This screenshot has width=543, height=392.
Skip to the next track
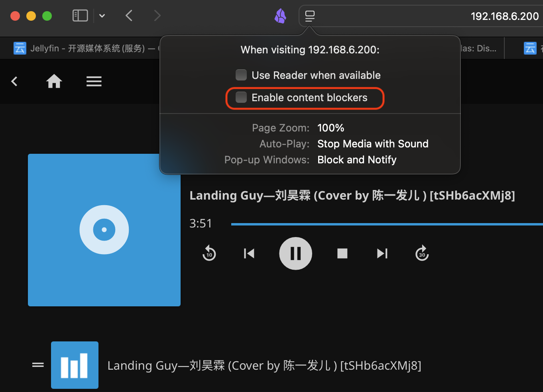click(x=382, y=253)
